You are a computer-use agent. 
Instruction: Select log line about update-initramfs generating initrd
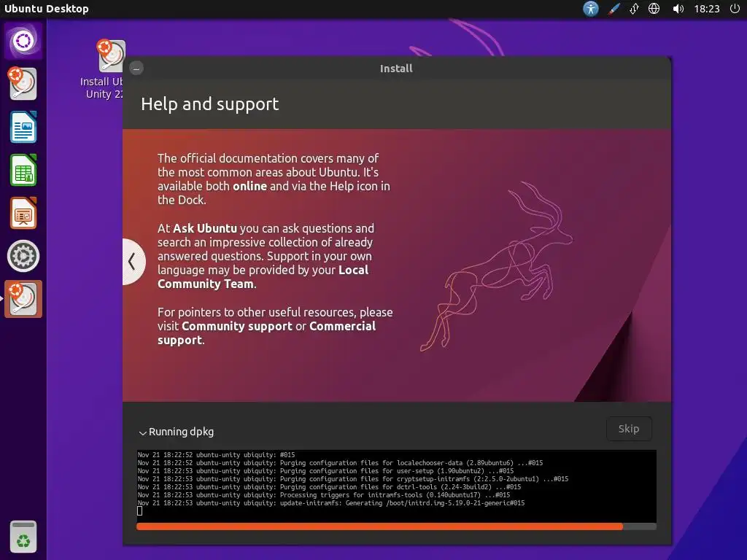point(331,503)
